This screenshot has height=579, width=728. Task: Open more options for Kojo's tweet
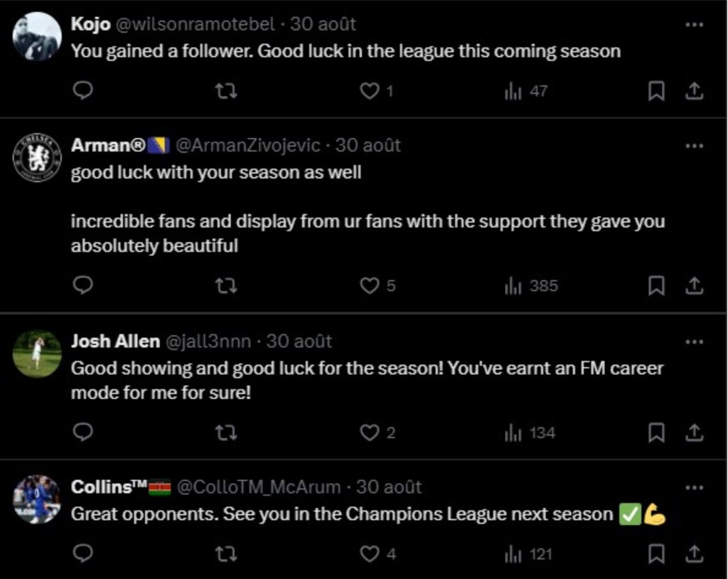tap(694, 24)
